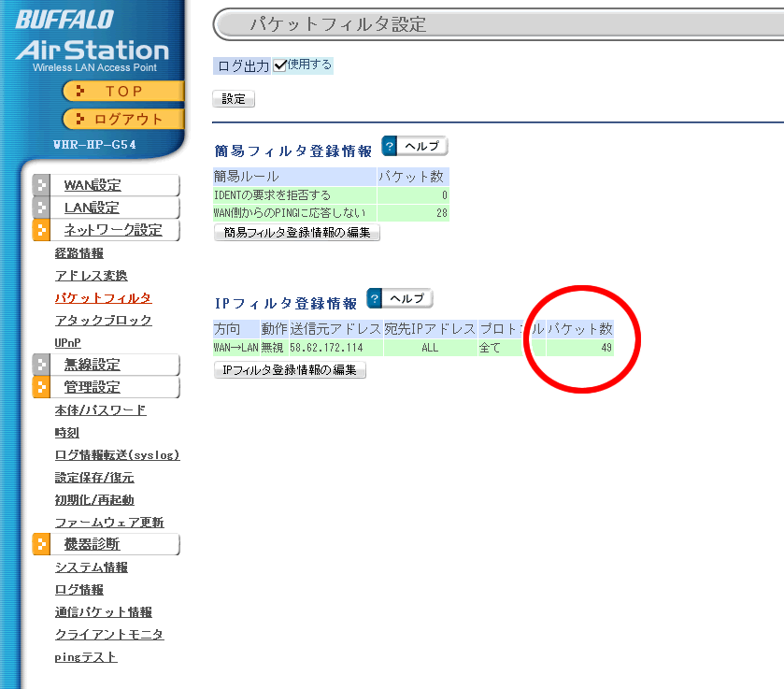Collapse the 機器診断 orange icon
The image size is (784, 689).
point(41,544)
